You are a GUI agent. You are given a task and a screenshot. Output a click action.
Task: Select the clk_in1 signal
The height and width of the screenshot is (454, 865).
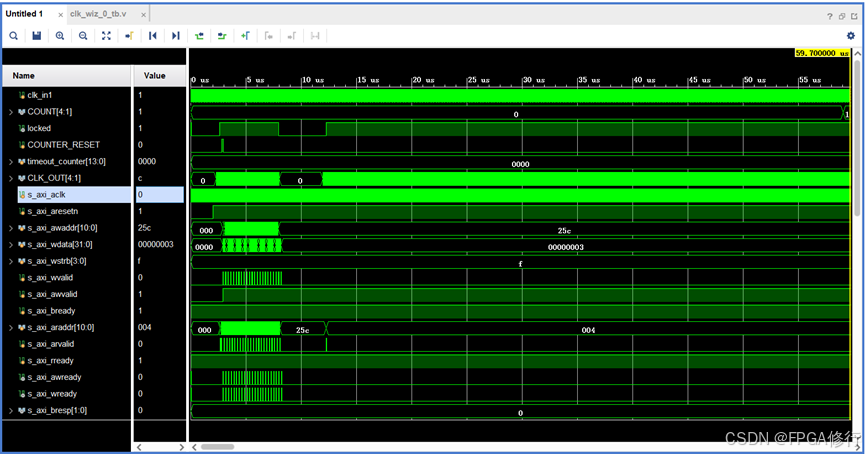pos(39,95)
